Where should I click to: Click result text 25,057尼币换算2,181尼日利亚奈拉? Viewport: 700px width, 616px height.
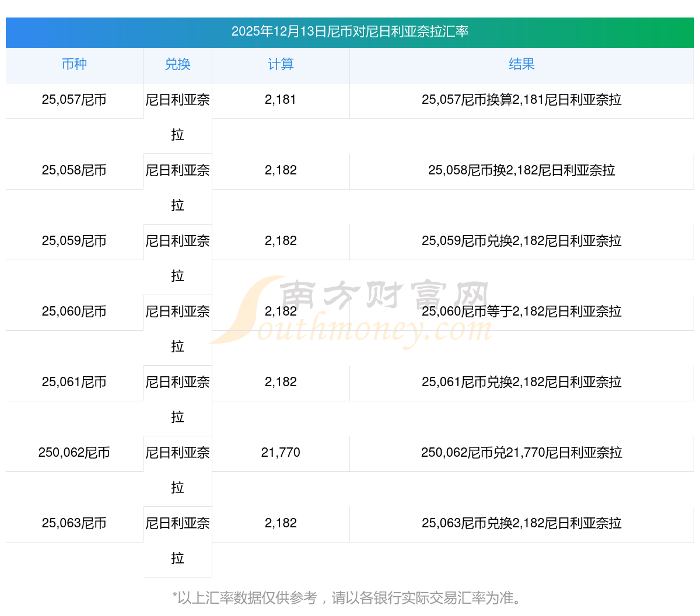pos(521,100)
